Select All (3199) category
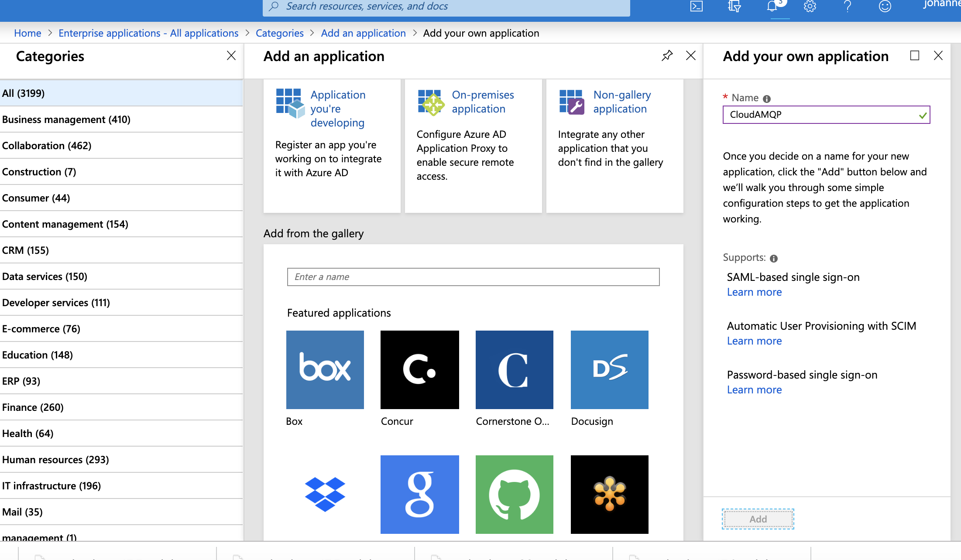This screenshot has height=560, width=961. 121,93
